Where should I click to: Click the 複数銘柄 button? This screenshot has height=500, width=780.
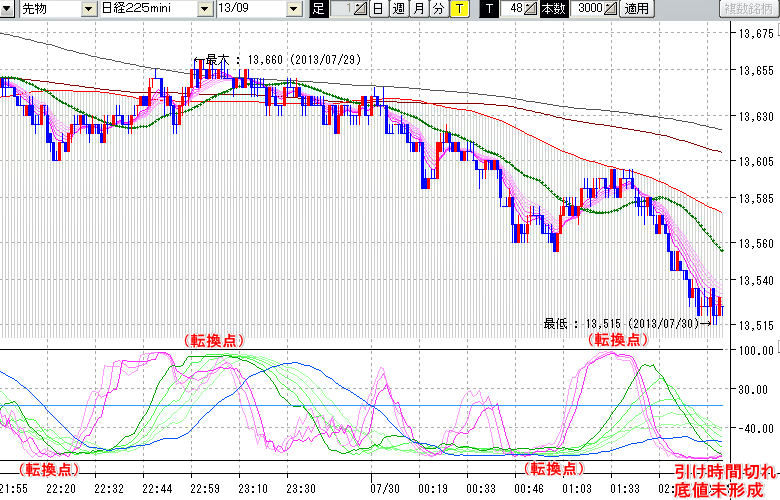pyautogui.click(x=747, y=9)
